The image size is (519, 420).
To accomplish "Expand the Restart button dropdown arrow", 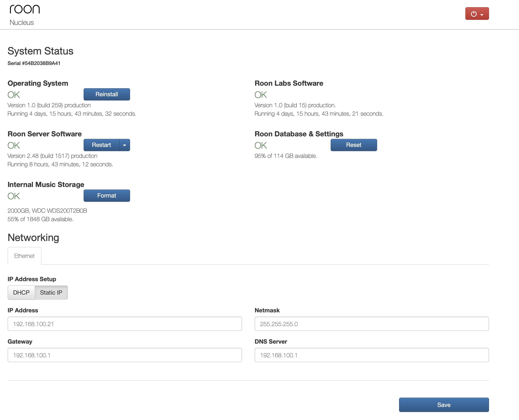I will point(125,145).
